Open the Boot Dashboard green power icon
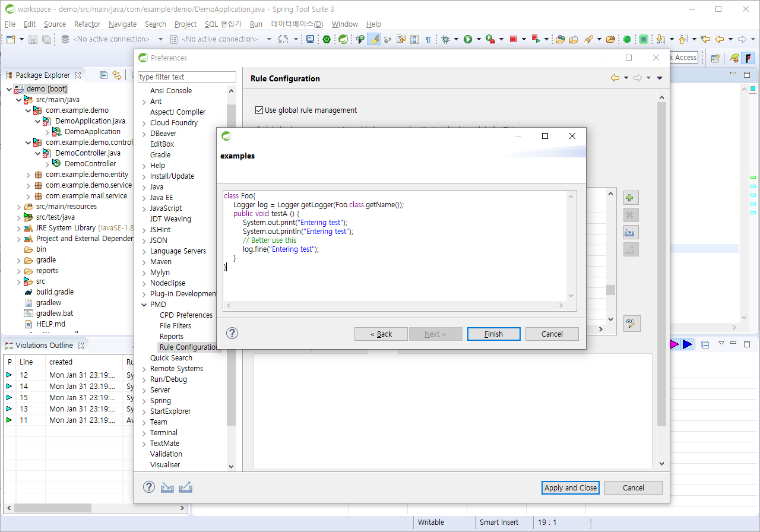 coord(327,39)
